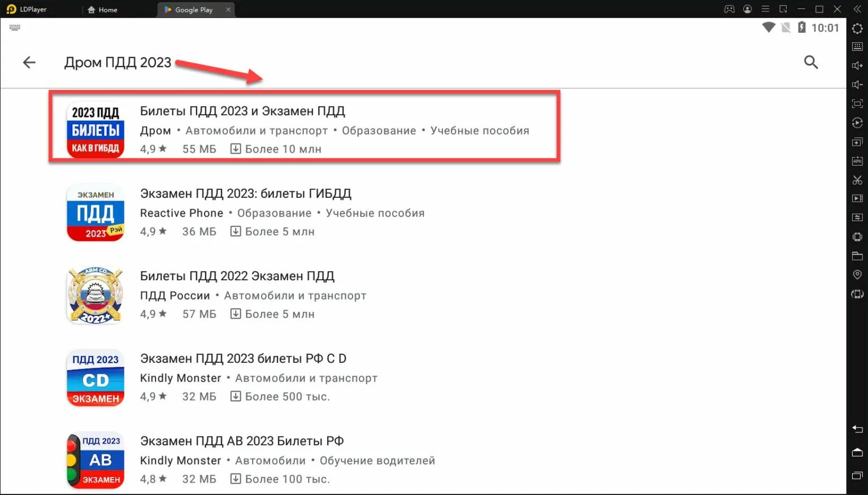The height and width of the screenshot is (495, 868).
Task: Click developer name ПДД России
Action: pyautogui.click(x=175, y=296)
